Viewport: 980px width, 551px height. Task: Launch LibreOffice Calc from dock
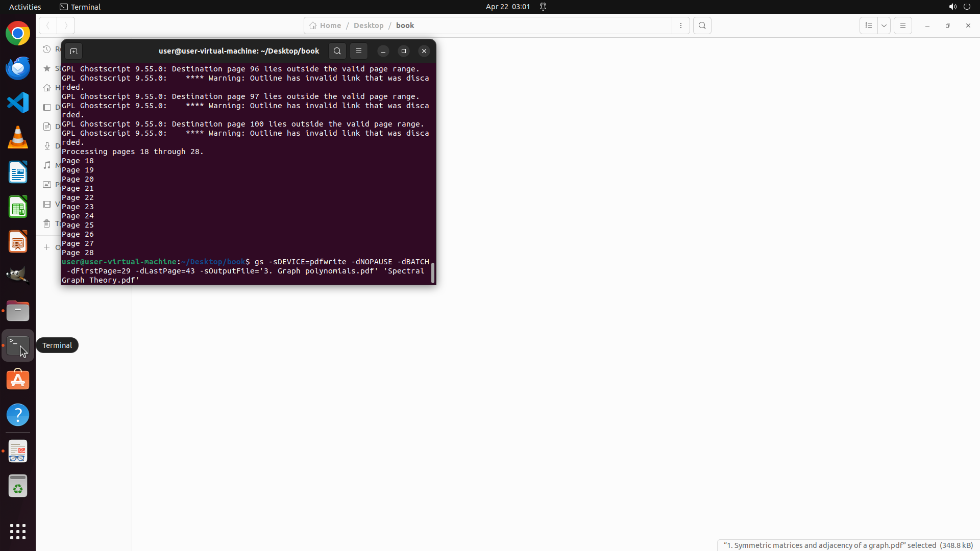click(18, 207)
